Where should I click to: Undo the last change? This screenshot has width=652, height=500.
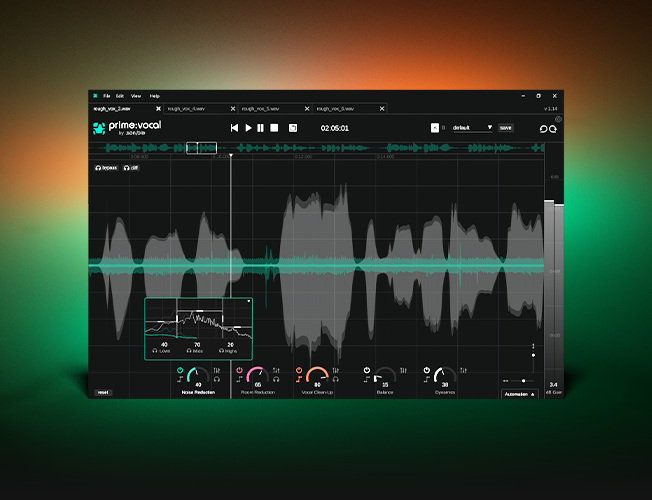pos(543,129)
